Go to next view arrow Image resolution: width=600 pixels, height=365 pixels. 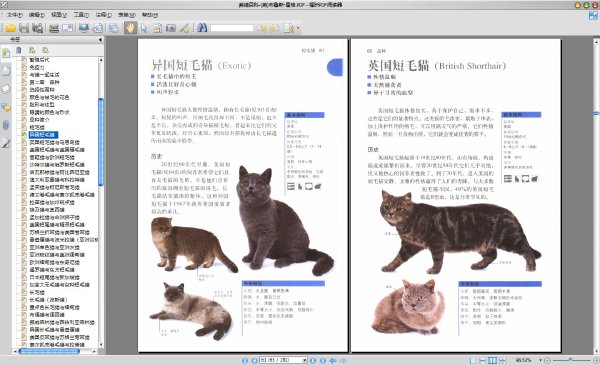(343, 360)
